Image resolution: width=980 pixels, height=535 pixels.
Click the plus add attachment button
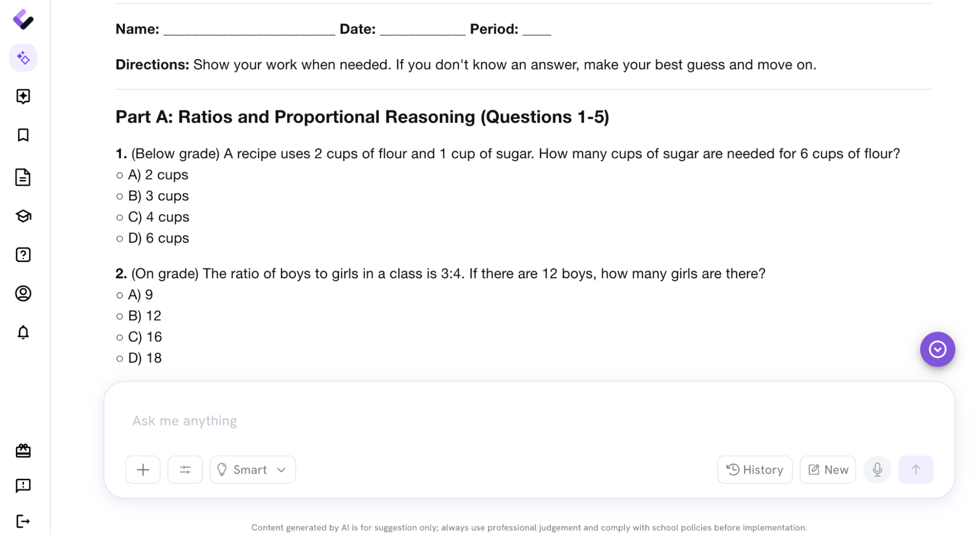[143, 470]
